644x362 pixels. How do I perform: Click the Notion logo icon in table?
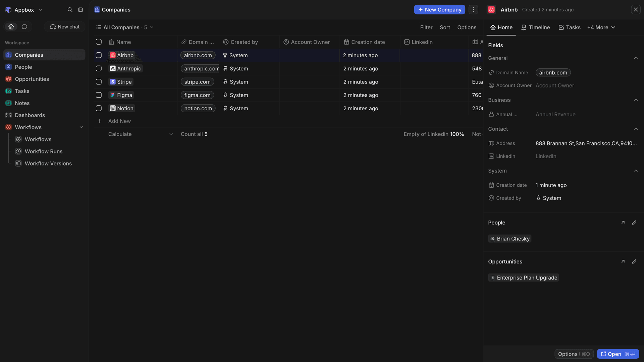coord(113,108)
